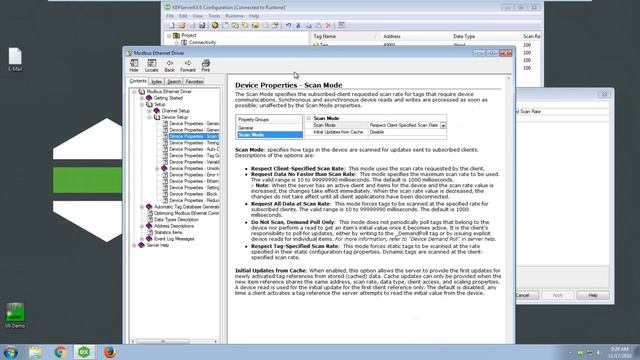The width and height of the screenshot is (640, 360).
Task: Expand the Automatic Tag Database Generation node
Action: coord(142,207)
